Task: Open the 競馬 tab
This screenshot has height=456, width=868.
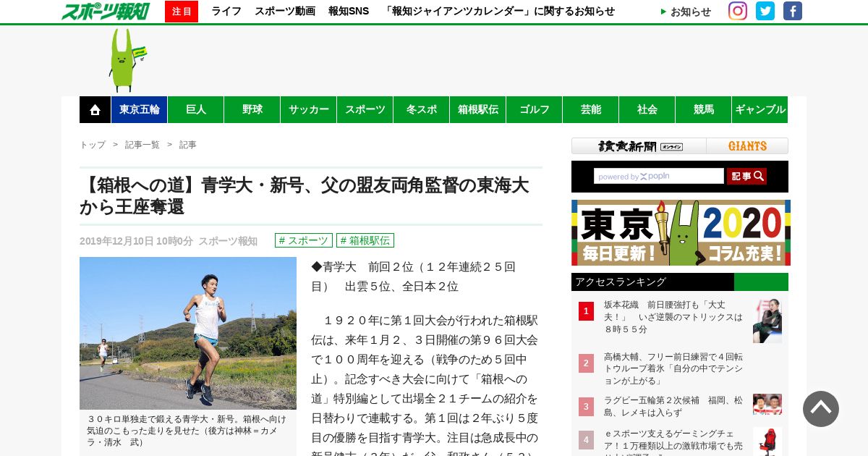Action: point(704,110)
